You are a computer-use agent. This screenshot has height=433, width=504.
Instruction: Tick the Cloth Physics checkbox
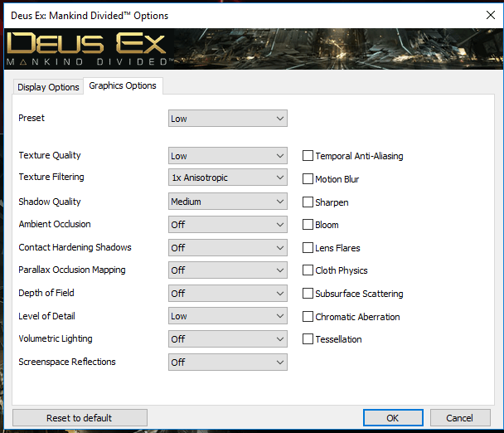(x=308, y=270)
